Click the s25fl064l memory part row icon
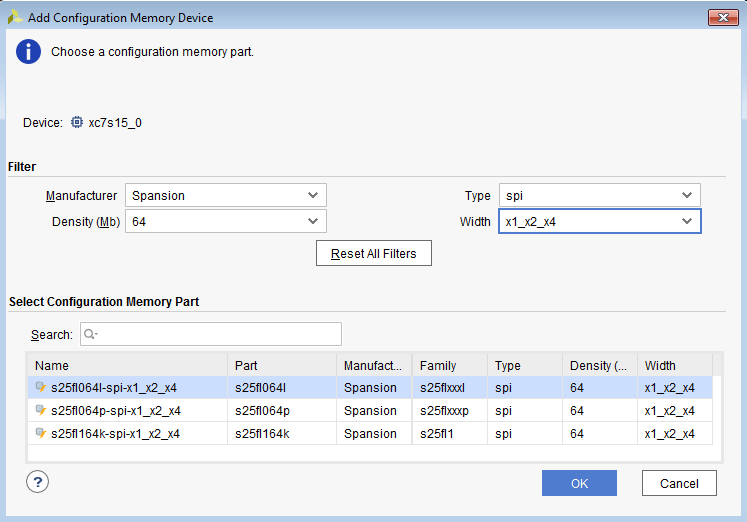This screenshot has width=747, height=522. [x=41, y=387]
